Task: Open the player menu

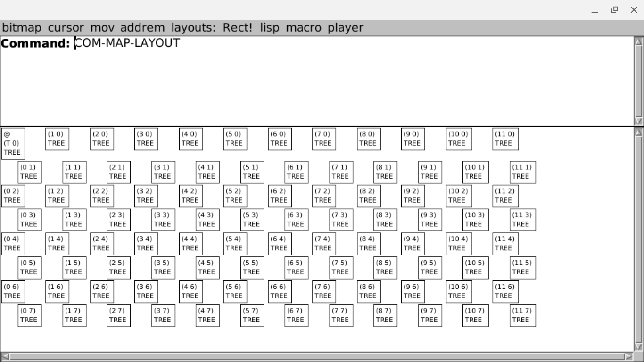Action: (x=346, y=28)
